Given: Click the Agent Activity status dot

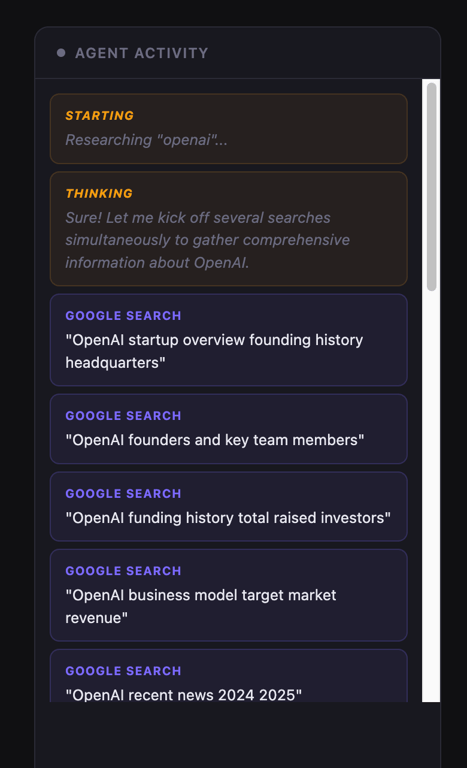Looking at the screenshot, I should (x=61, y=53).
